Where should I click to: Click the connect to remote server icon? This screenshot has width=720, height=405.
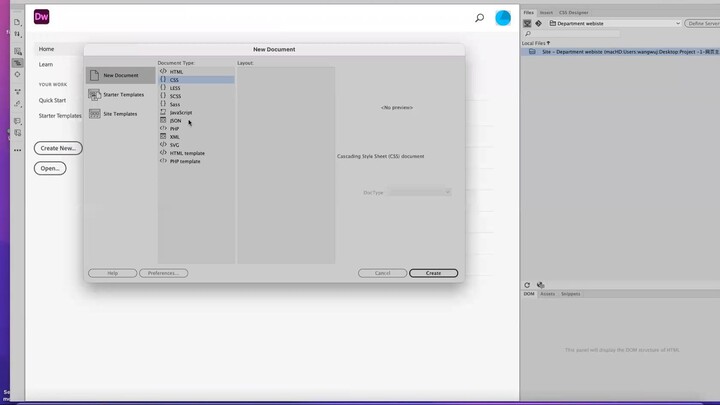(x=528, y=23)
